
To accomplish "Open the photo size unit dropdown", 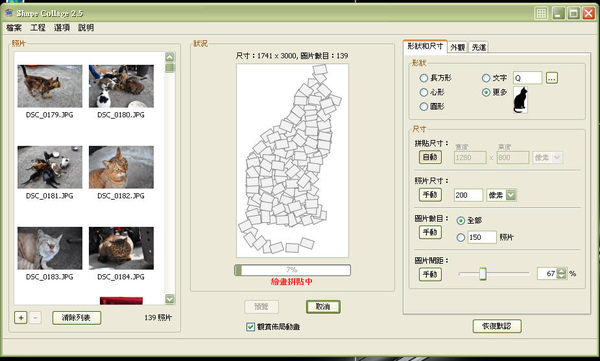I will (511, 195).
